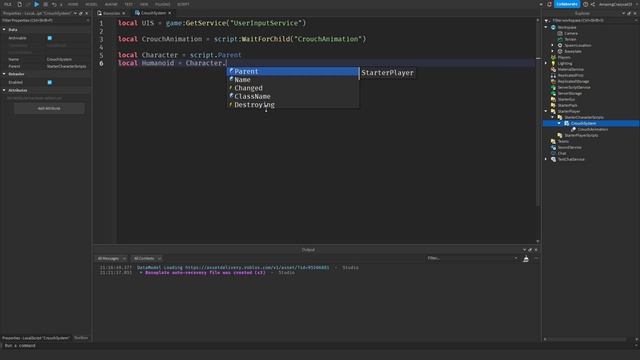Open the AVATAR ribbon tab
Viewport: 640px width, 360px height.
click(111, 4)
